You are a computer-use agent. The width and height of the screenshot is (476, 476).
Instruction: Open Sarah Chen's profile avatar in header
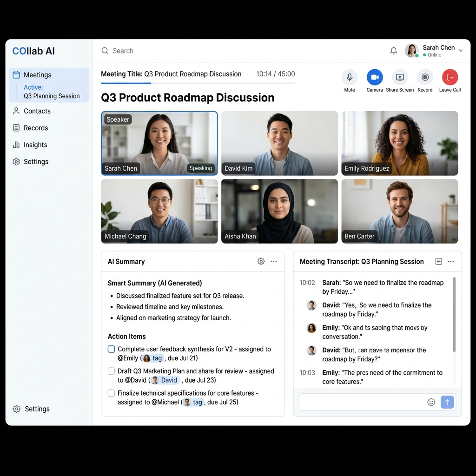[412, 50]
